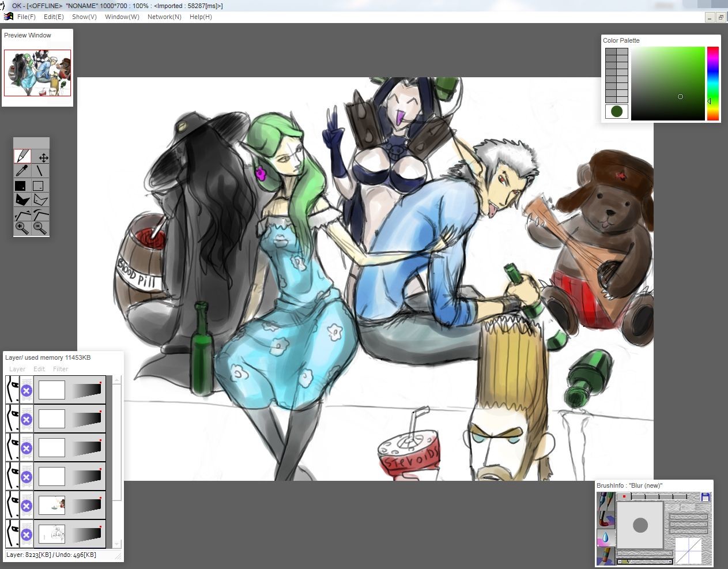Choose the paintbrush brush category
This screenshot has height=569, width=728.
(606, 519)
